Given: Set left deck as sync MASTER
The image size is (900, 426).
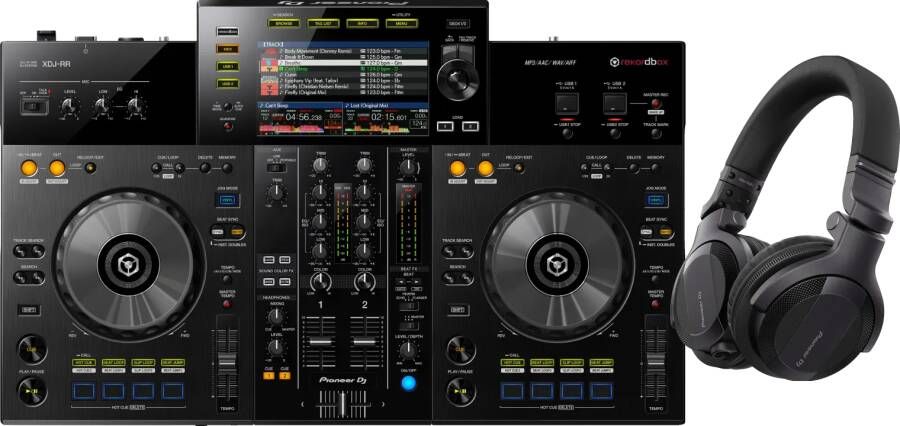Looking at the screenshot, I should click(236, 232).
